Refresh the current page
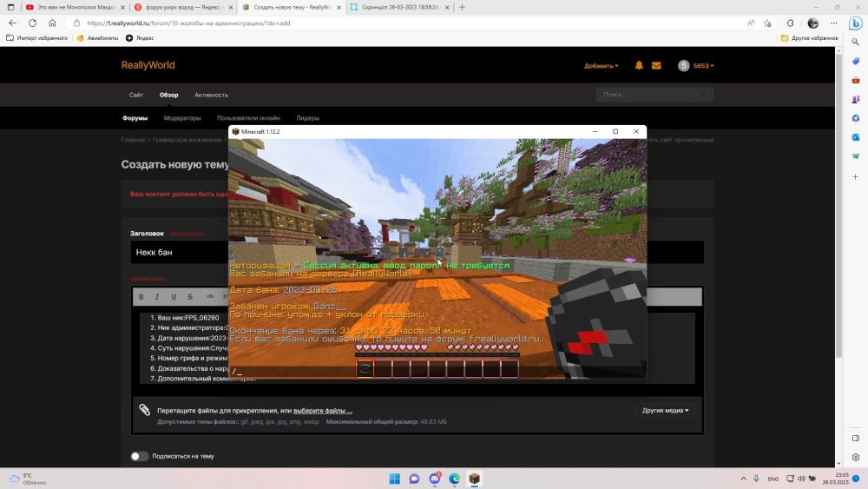This screenshot has width=868, height=489. [33, 23]
